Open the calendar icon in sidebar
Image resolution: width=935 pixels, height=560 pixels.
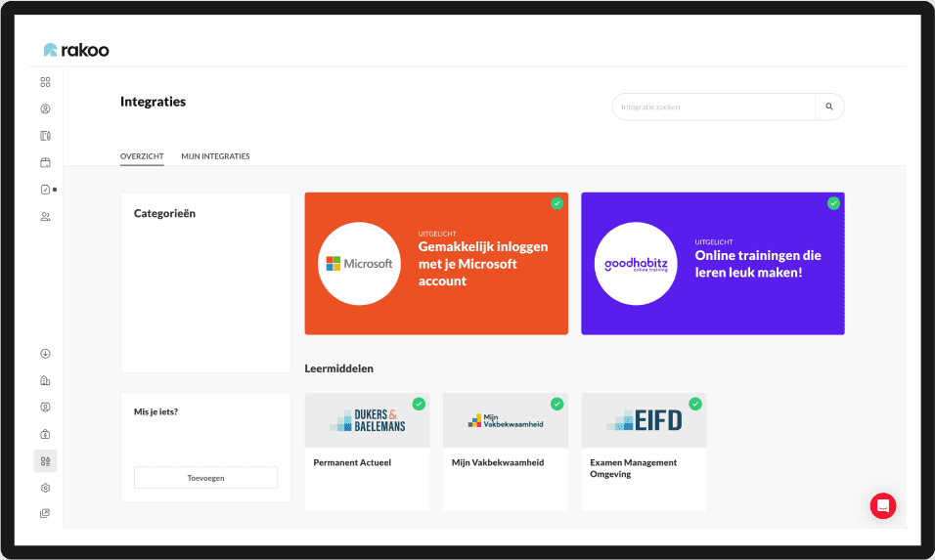[45, 162]
